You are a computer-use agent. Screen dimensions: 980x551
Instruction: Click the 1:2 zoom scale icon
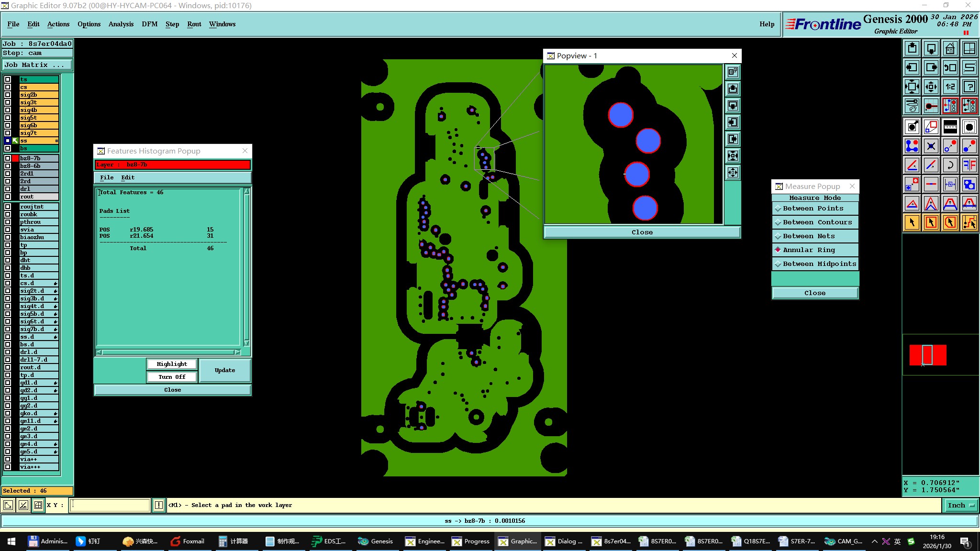click(x=950, y=87)
